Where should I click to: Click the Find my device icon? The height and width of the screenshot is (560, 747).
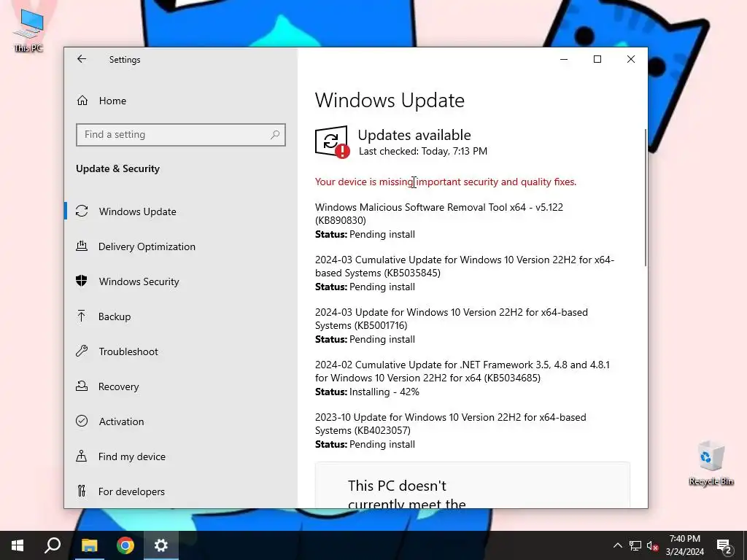click(x=82, y=456)
